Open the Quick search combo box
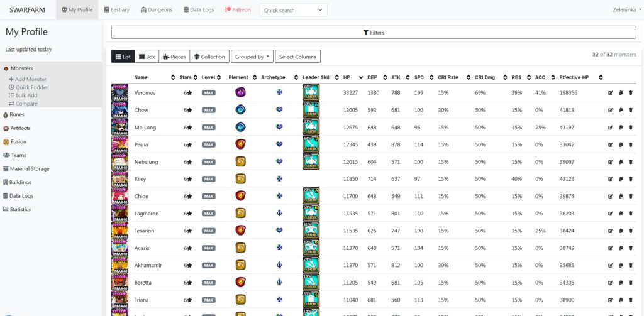644x316 pixels. [293, 10]
